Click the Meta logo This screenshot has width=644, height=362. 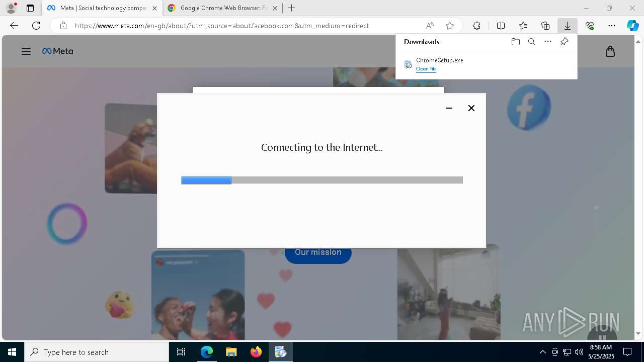click(x=58, y=51)
